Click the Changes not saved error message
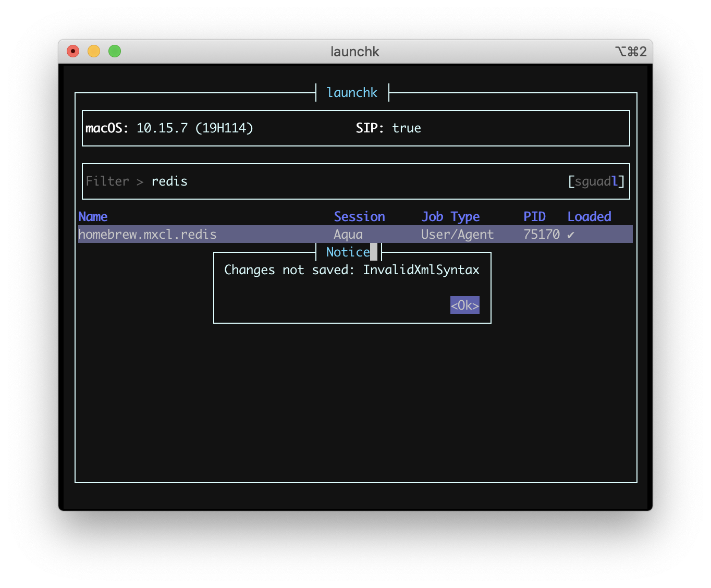The width and height of the screenshot is (711, 588). tap(352, 270)
